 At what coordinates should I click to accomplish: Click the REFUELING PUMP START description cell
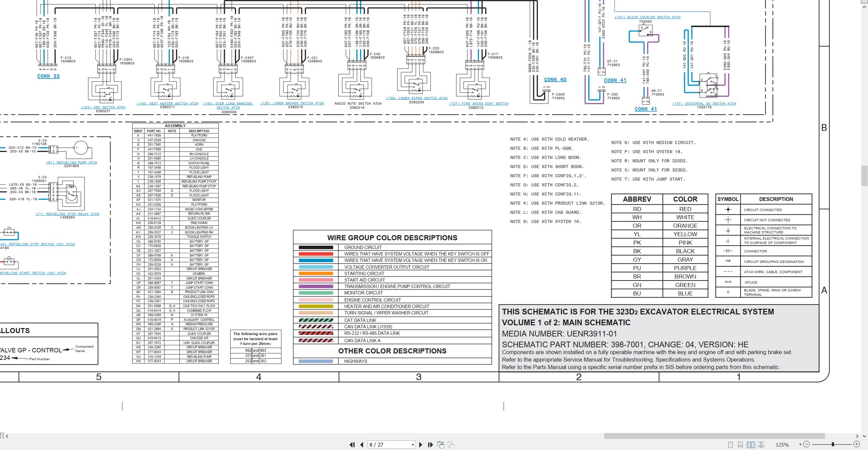pyautogui.click(x=199, y=182)
